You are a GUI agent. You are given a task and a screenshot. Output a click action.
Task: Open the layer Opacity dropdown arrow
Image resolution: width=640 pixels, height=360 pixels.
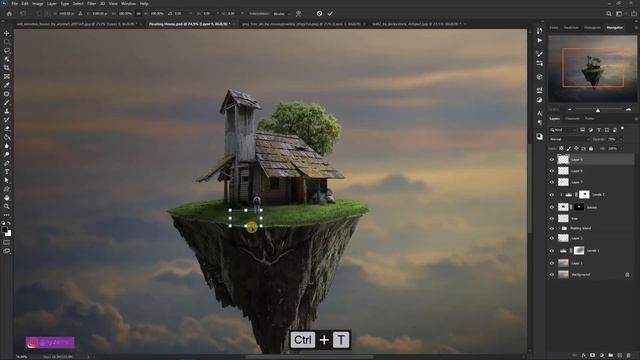coord(620,139)
